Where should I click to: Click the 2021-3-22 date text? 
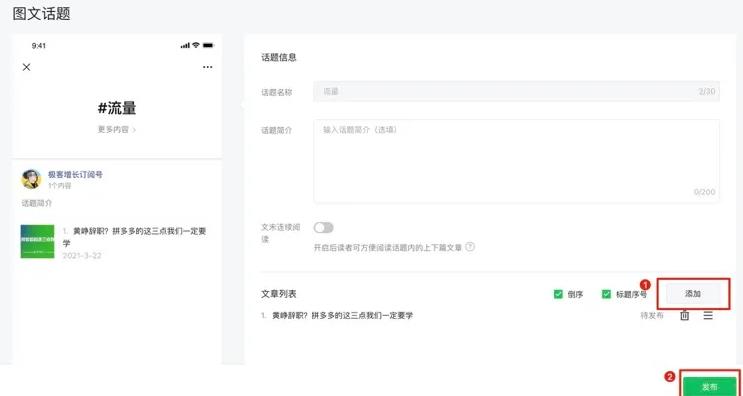(x=82, y=256)
